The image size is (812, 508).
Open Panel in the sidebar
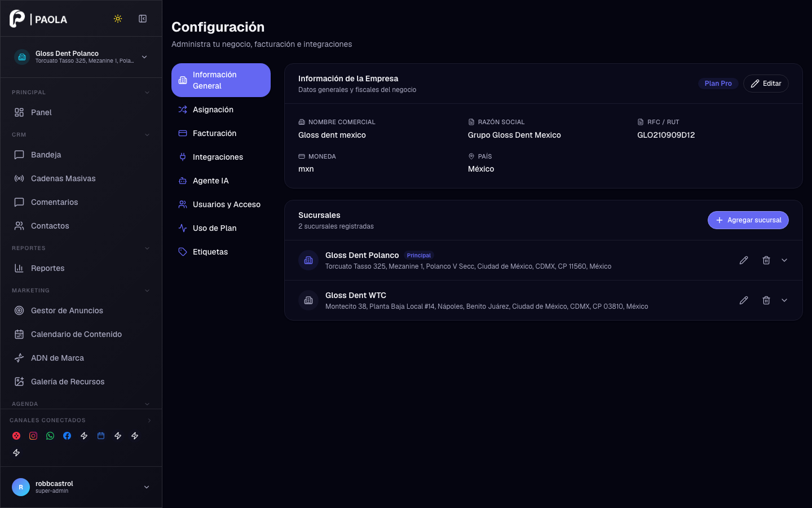[x=81, y=112]
